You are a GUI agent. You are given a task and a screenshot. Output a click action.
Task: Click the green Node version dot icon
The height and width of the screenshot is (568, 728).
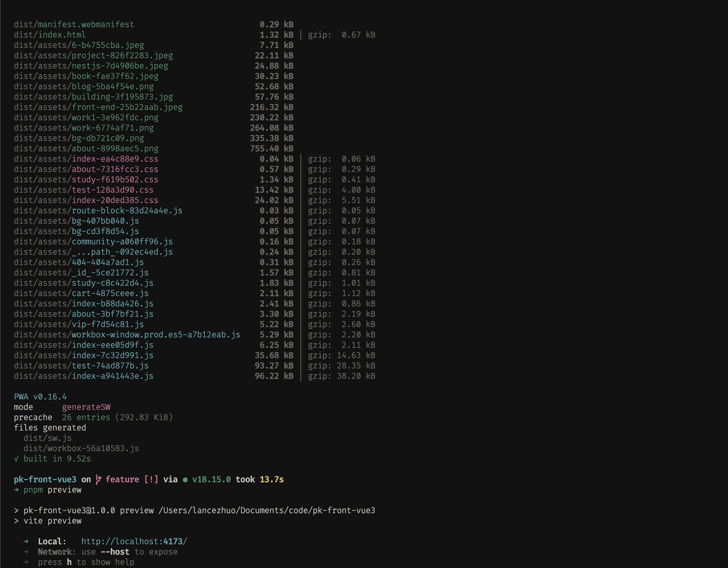point(185,480)
